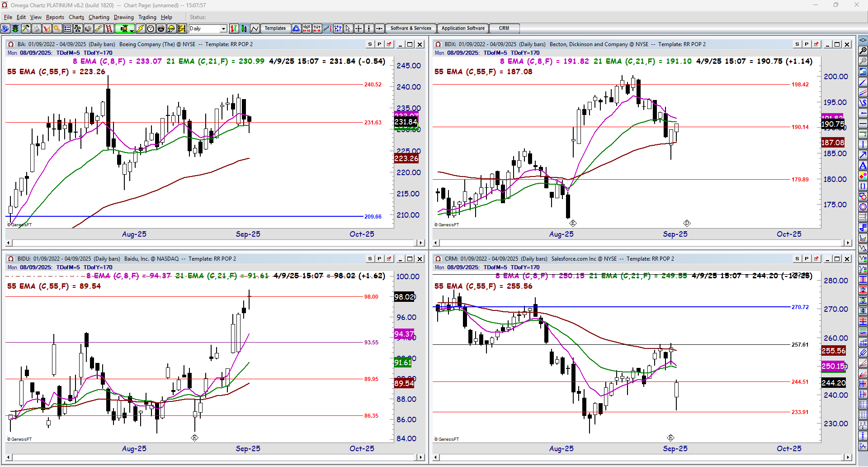Maximize the BA chart window
The width and height of the screenshot is (868, 467).
(410, 44)
